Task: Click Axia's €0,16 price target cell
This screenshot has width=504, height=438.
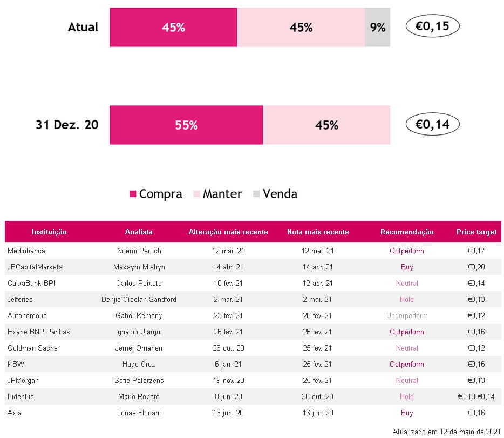Action: coord(476,413)
